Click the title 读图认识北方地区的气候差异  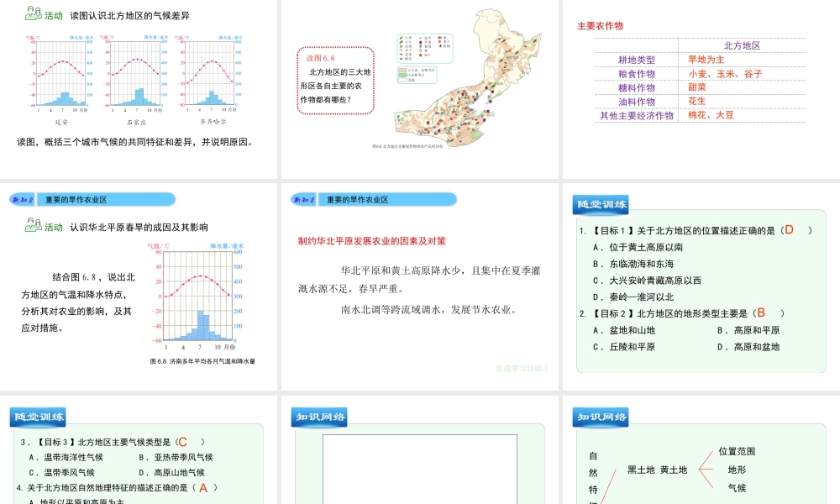[129, 15]
